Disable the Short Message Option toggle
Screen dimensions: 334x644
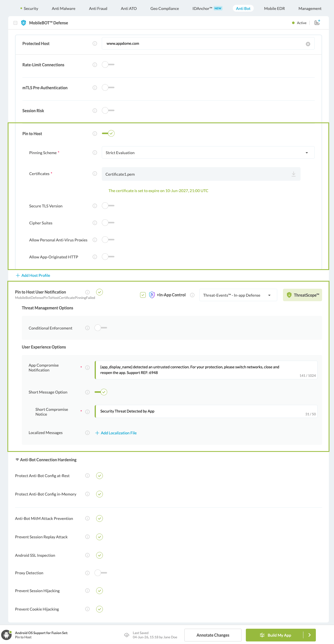[x=101, y=392]
